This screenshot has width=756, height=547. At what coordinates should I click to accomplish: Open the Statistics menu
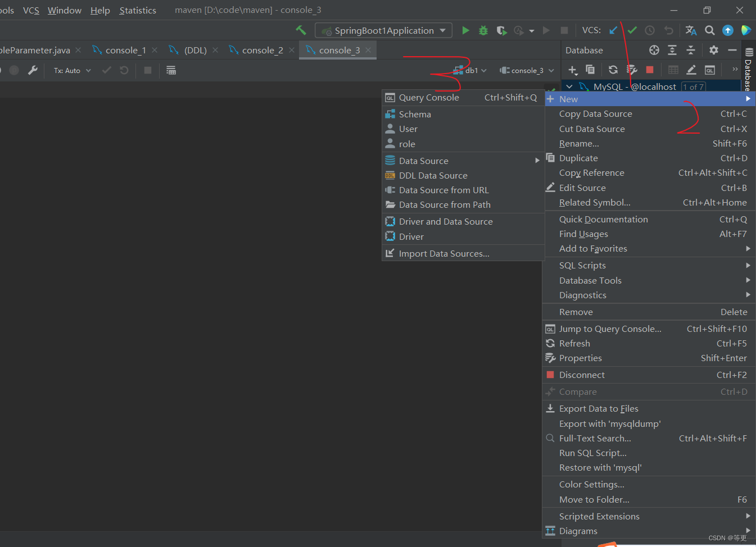[138, 10]
